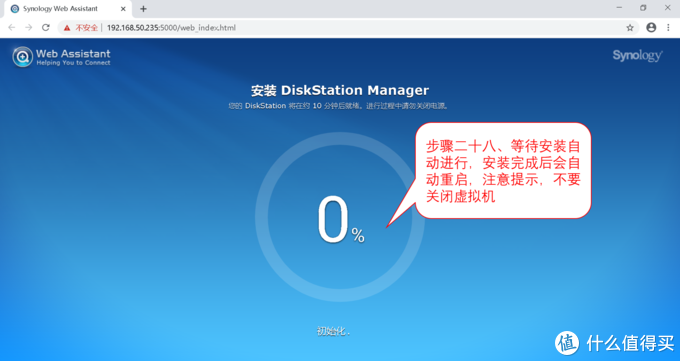Close the Synology Web Assistant tab
The height and width of the screenshot is (361, 680).
(x=123, y=9)
